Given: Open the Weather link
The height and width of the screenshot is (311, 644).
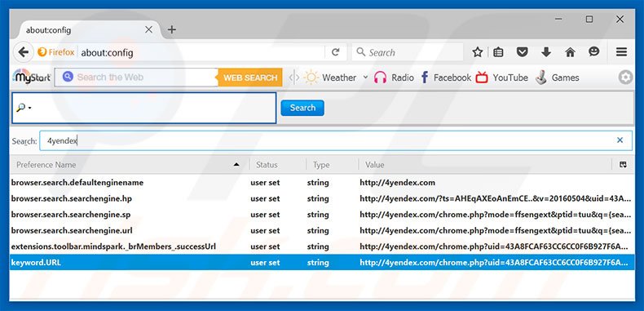Looking at the screenshot, I should [339, 78].
